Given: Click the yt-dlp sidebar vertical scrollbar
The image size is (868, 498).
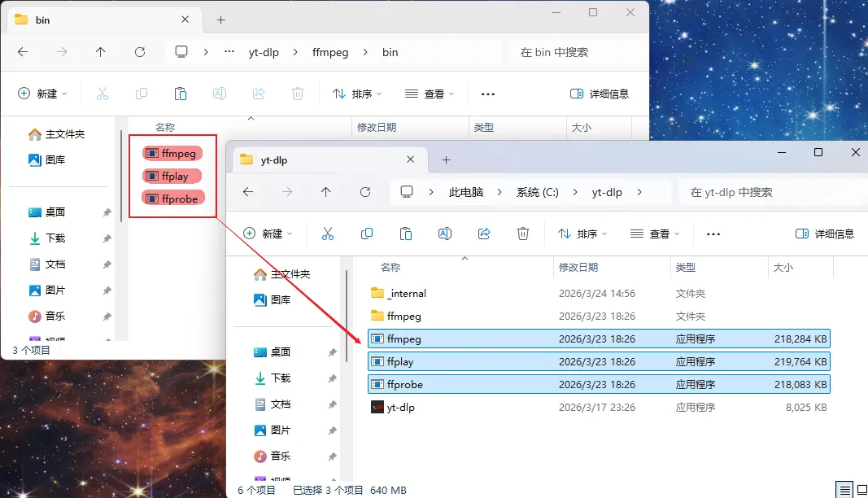Looking at the screenshot, I should 347,316.
